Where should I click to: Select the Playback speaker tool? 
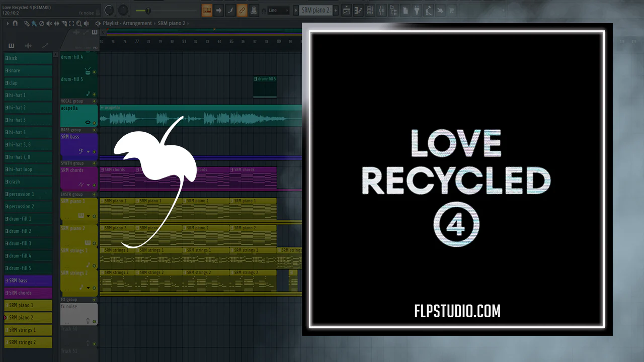[87, 23]
